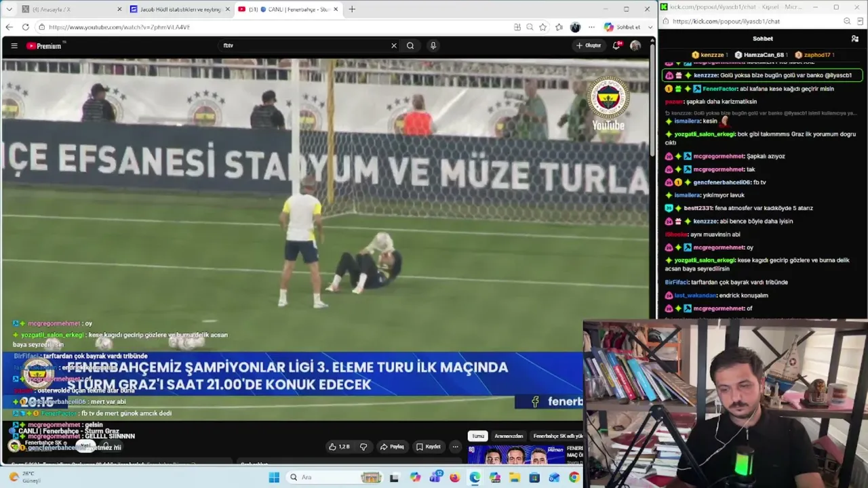Open browser settings and more menu

pyautogui.click(x=591, y=27)
